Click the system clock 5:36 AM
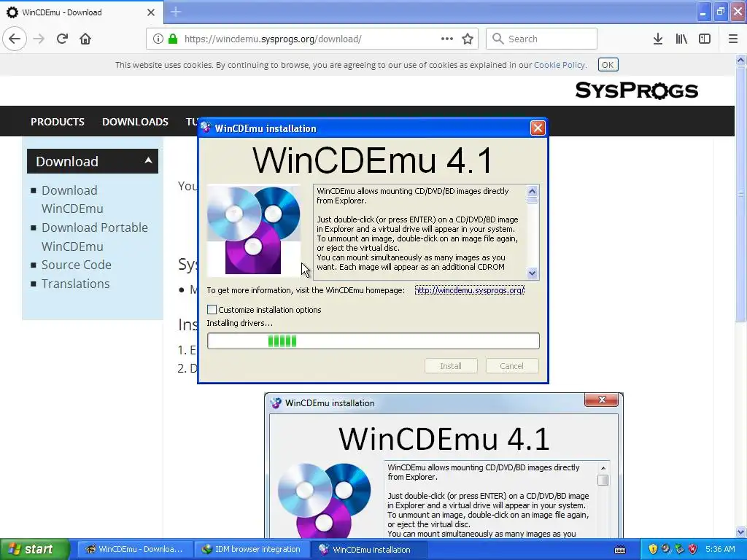The image size is (747, 560). (x=720, y=549)
